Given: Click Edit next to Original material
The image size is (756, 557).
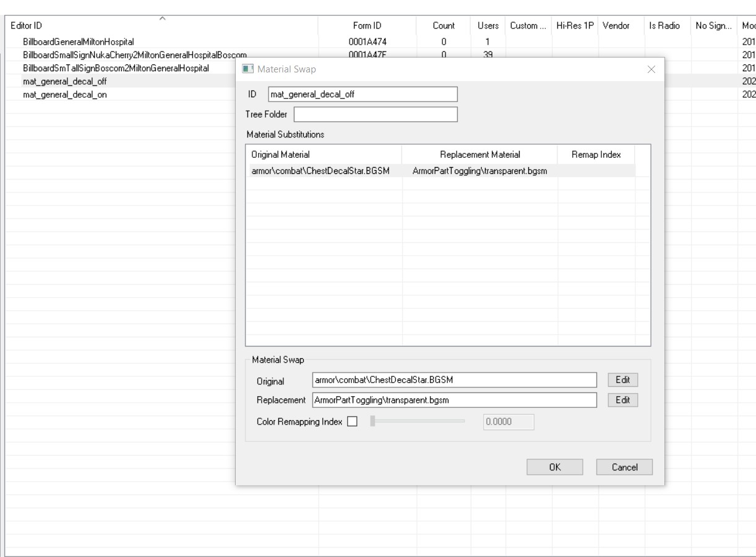Looking at the screenshot, I should pyautogui.click(x=622, y=379).
